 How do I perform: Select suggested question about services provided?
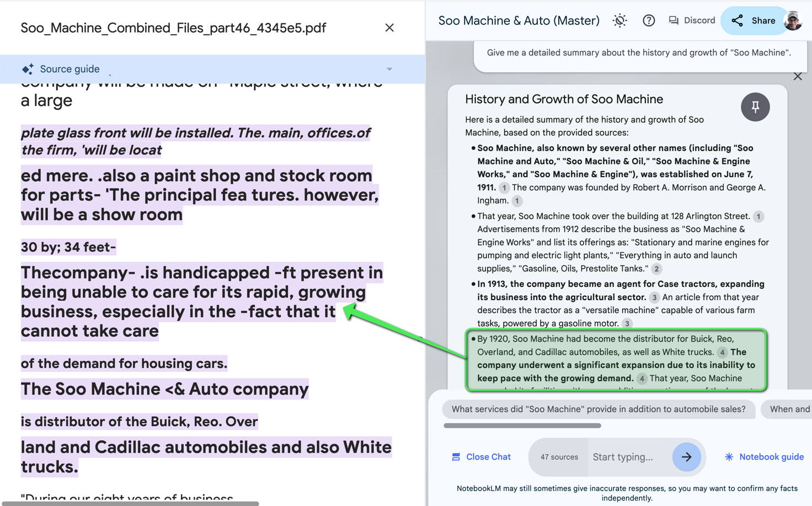pos(599,409)
